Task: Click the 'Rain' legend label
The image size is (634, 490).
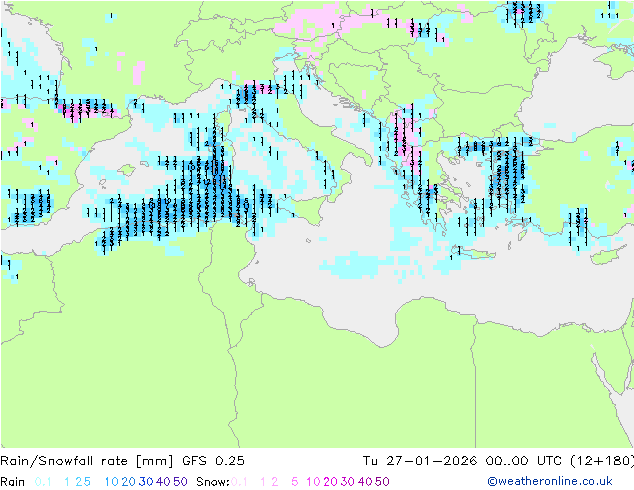Action: click(x=12, y=482)
